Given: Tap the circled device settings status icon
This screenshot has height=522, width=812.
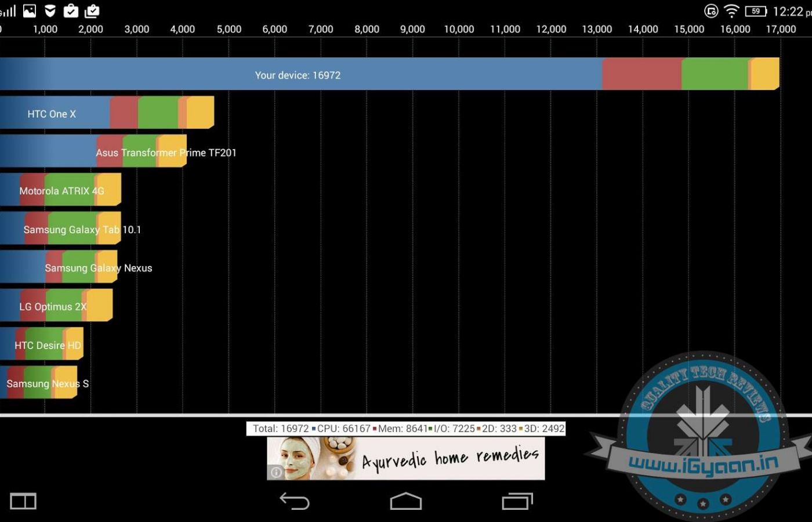Looking at the screenshot, I should 711,11.
